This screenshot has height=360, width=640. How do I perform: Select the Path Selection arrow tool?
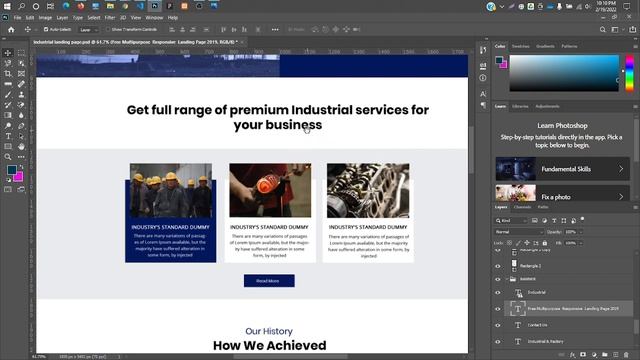[21, 136]
